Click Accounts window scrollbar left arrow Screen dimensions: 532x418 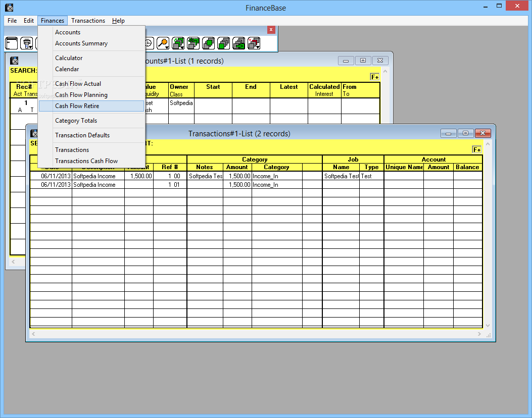13,262
